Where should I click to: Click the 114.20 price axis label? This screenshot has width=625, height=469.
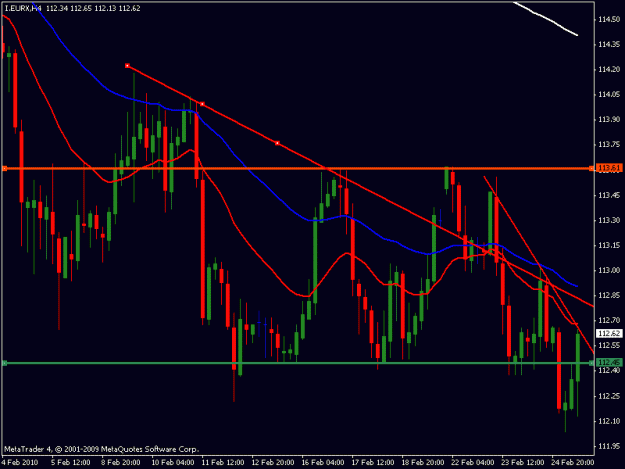[609, 69]
